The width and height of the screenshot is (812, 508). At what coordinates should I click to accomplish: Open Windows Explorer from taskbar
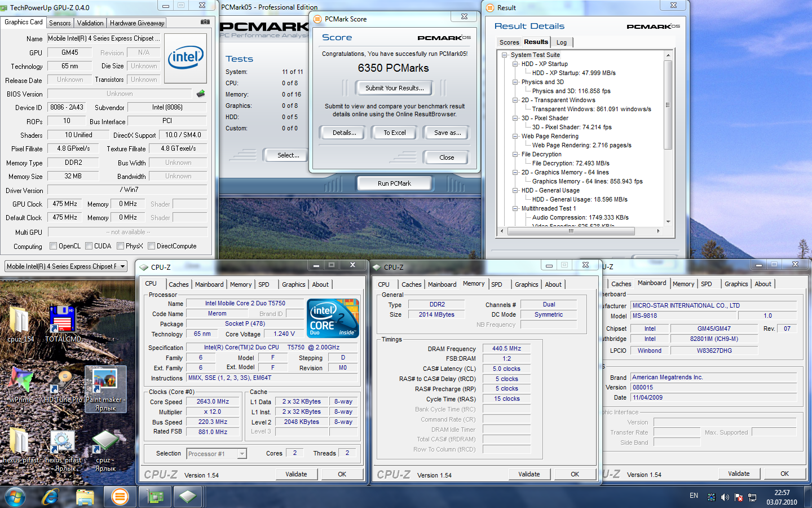[85, 497]
